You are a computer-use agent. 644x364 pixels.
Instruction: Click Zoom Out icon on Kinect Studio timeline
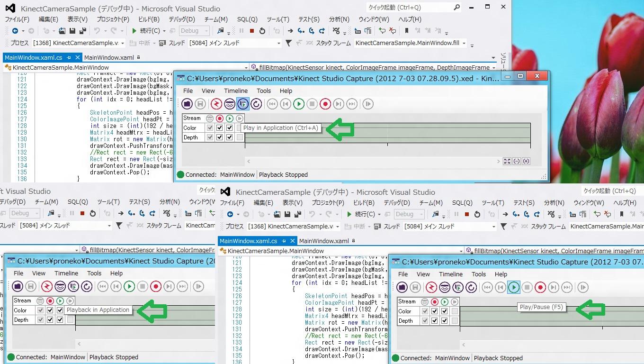(x=517, y=161)
